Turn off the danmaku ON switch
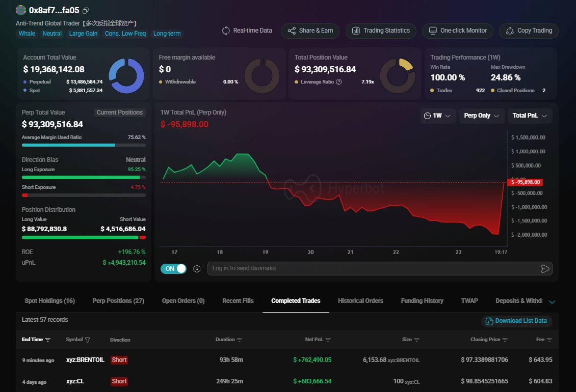This screenshot has width=576, height=392. click(x=173, y=269)
